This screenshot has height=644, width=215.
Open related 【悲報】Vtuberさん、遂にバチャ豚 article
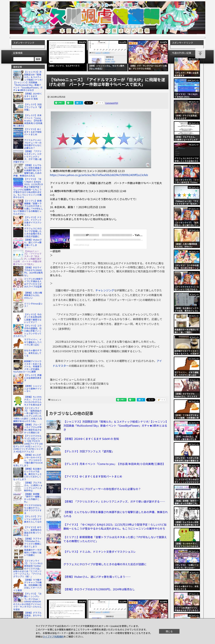point(97,576)
